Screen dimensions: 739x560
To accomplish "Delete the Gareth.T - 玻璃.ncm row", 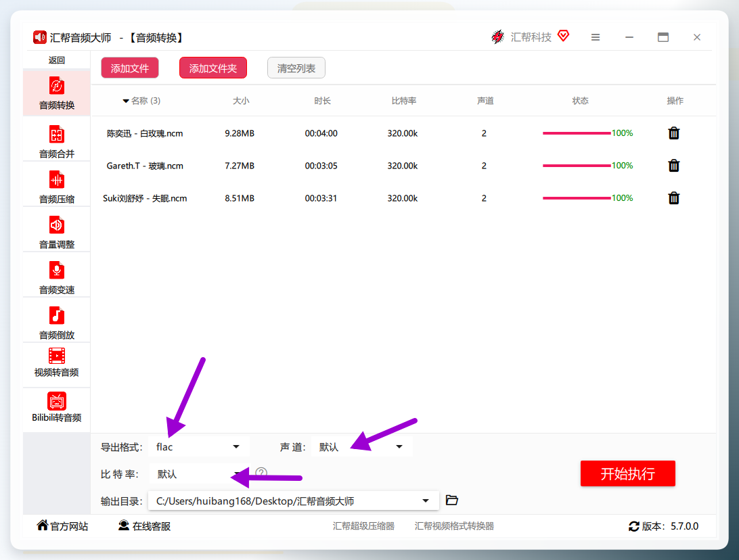I will coord(674,166).
